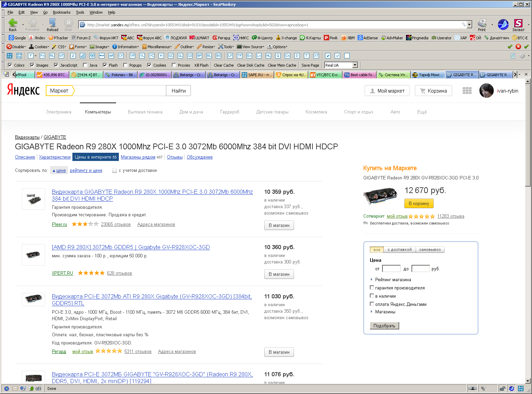
Task: Click the 'Найти' search button
Action: coord(179,91)
